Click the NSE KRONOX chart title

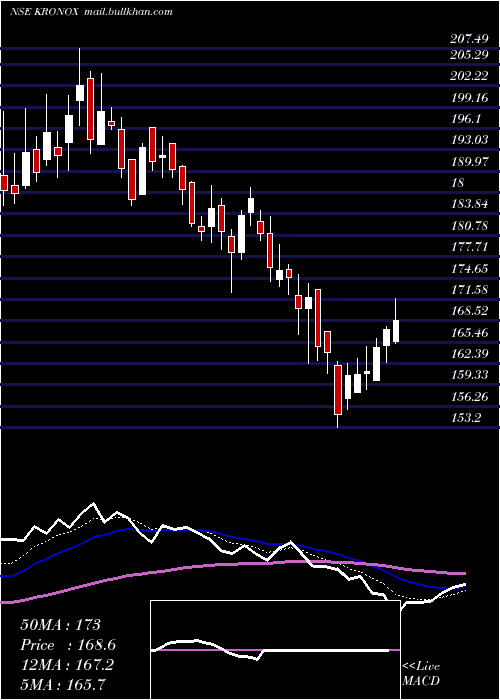click(45, 12)
